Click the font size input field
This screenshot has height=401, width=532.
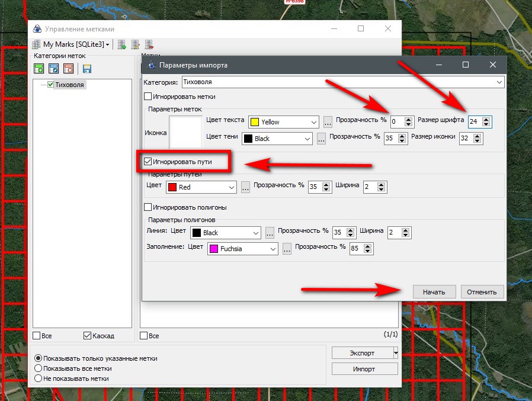pyautogui.click(x=474, y=122)
